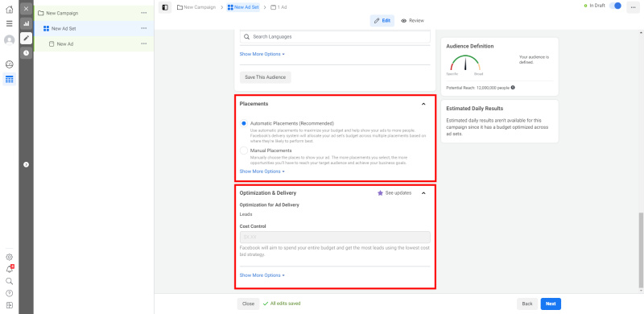This screenshot has height=314, width=644.
Task: Open the clock history icon
Action: tap(27, 52)
